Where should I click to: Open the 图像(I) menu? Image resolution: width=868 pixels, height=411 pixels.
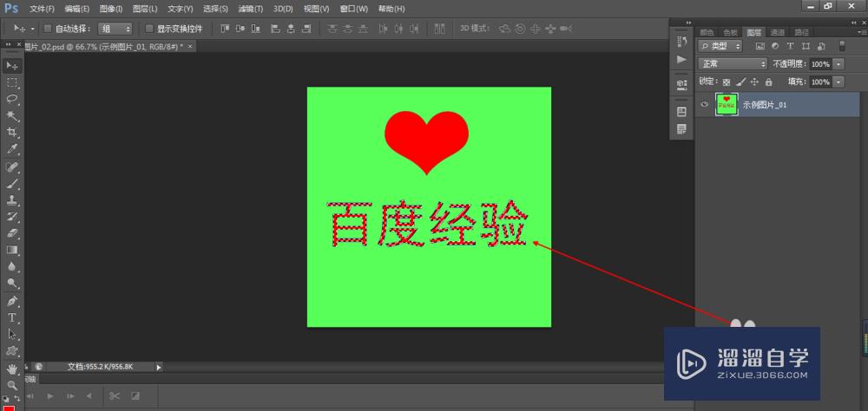click(x=111, y=9)
